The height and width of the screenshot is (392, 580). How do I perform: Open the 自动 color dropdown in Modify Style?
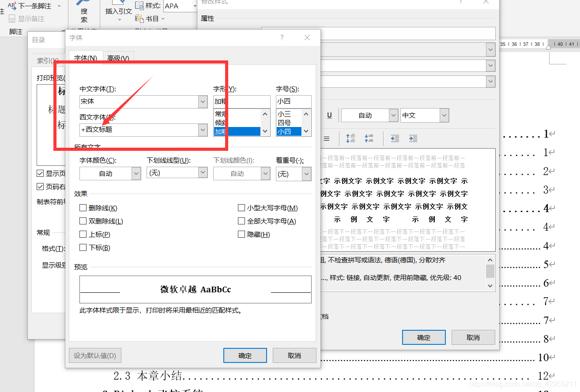coord(393,115)
